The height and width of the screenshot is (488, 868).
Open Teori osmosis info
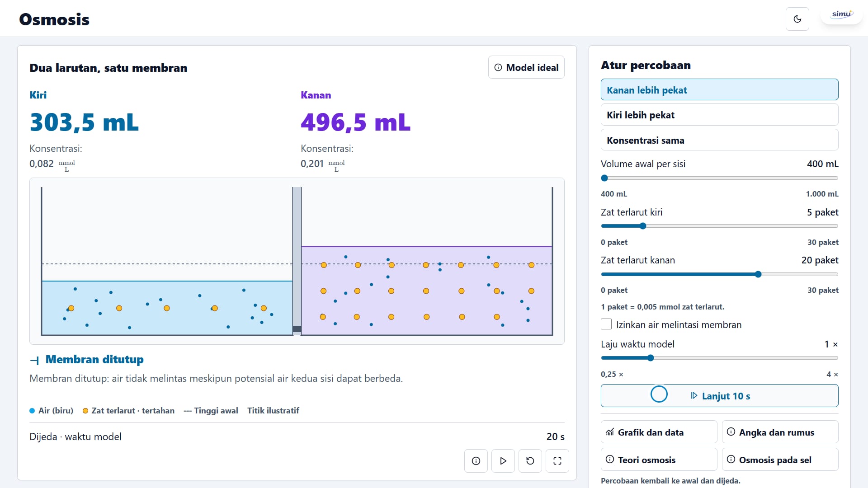tap(659, 460)
